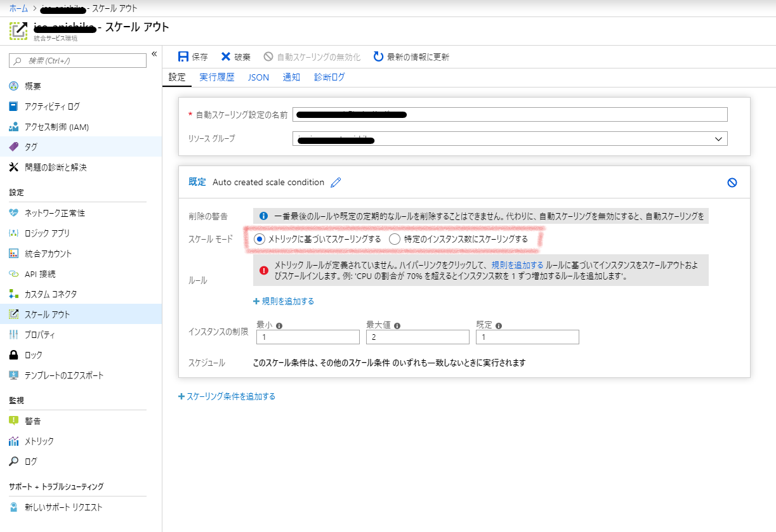
Task: Click the 最小 instance count input field
Action: click(308, 337)
